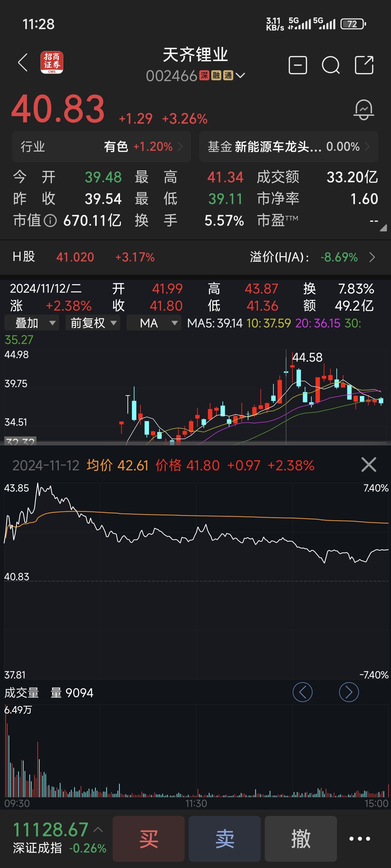Tap the 天齐锂业 stock title

[195, 55]
